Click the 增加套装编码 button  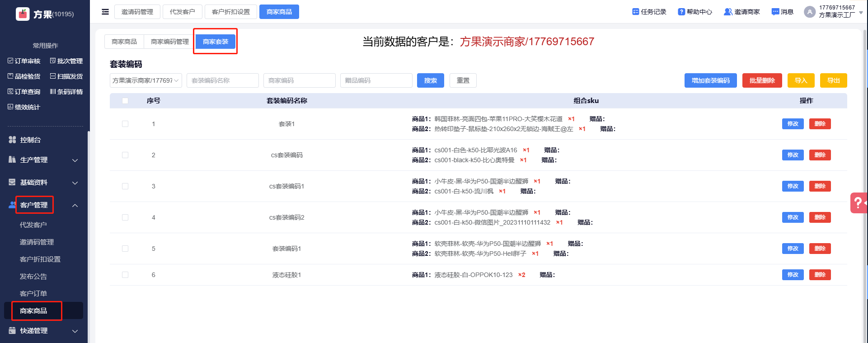tap(710, 80)
